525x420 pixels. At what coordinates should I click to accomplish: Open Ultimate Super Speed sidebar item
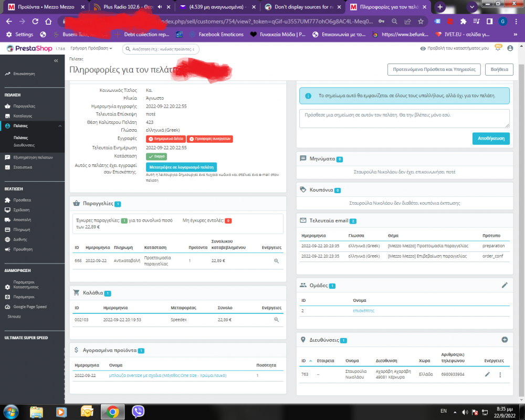pyautogui.click(x=26, y=338)
